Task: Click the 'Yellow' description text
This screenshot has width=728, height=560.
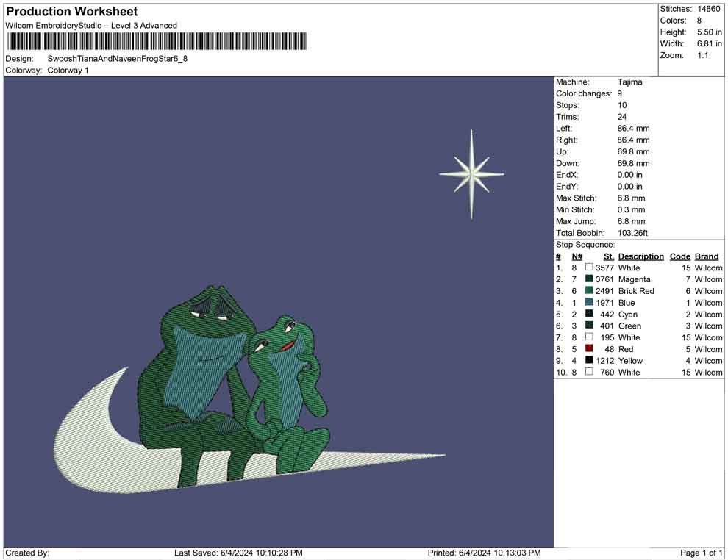Action: pyautogui.click(x=630, y=361)
